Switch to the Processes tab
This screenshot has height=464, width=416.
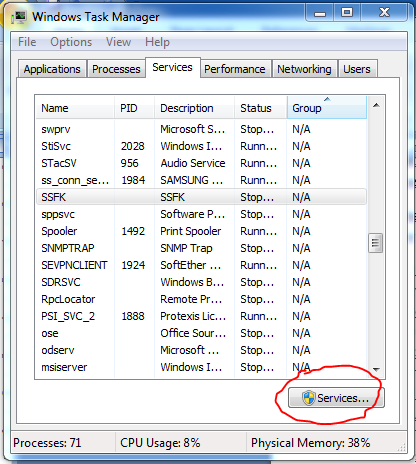tap(116, 69)
